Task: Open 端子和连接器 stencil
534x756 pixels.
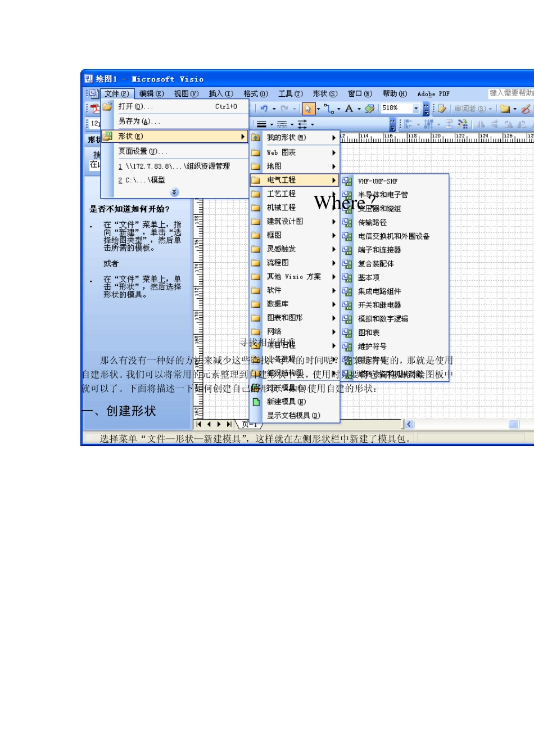Action: (x=395, y=250)
